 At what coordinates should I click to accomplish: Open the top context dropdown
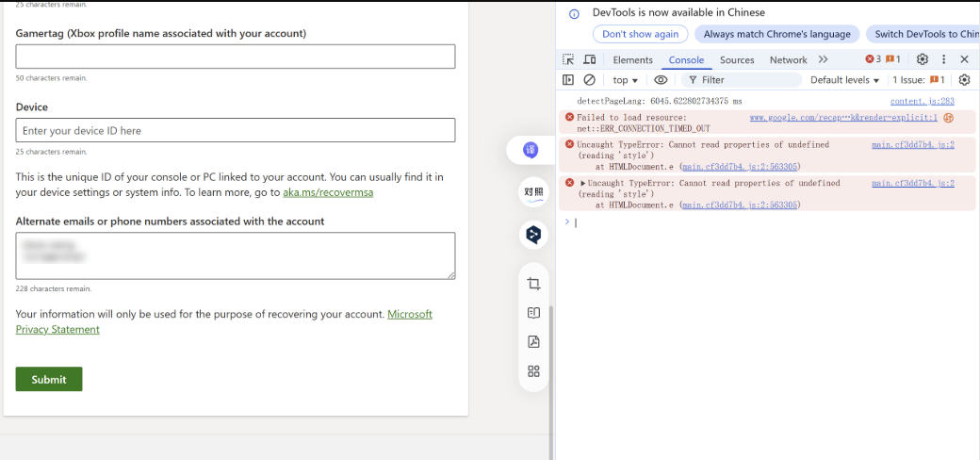[x=626, y=80]
